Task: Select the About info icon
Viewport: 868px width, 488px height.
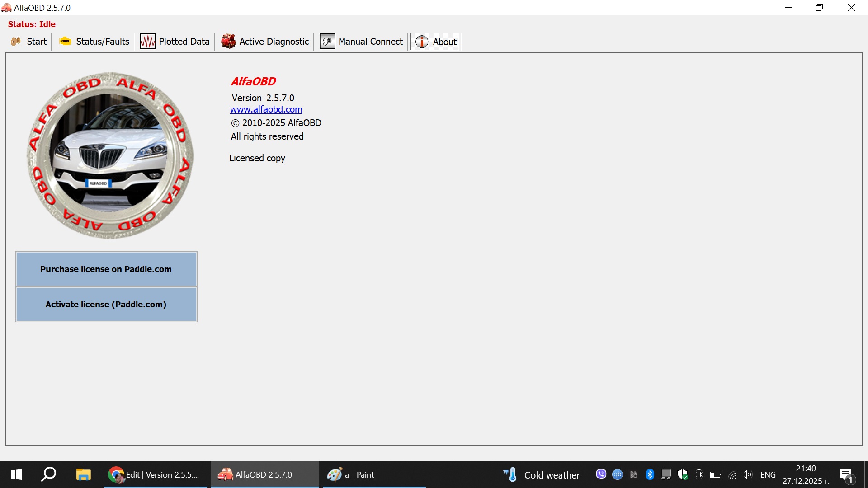Action: tap(421, 42)
